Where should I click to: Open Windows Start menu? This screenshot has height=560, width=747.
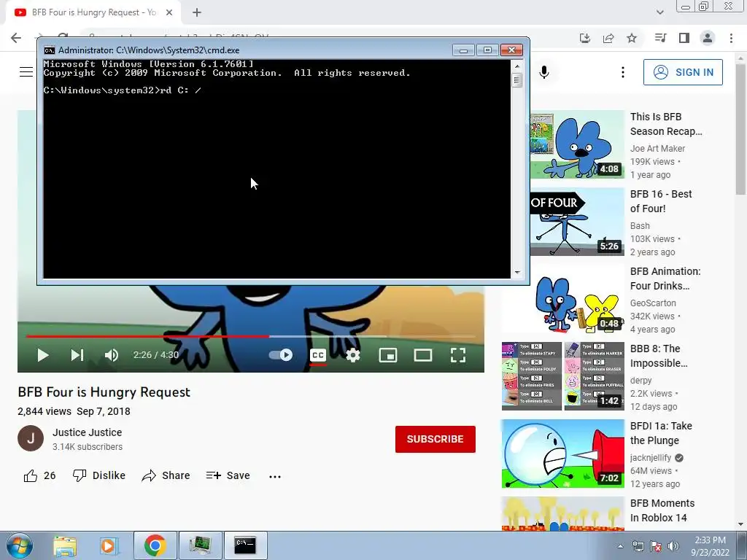pyautogui.click(x=18, y=545)
